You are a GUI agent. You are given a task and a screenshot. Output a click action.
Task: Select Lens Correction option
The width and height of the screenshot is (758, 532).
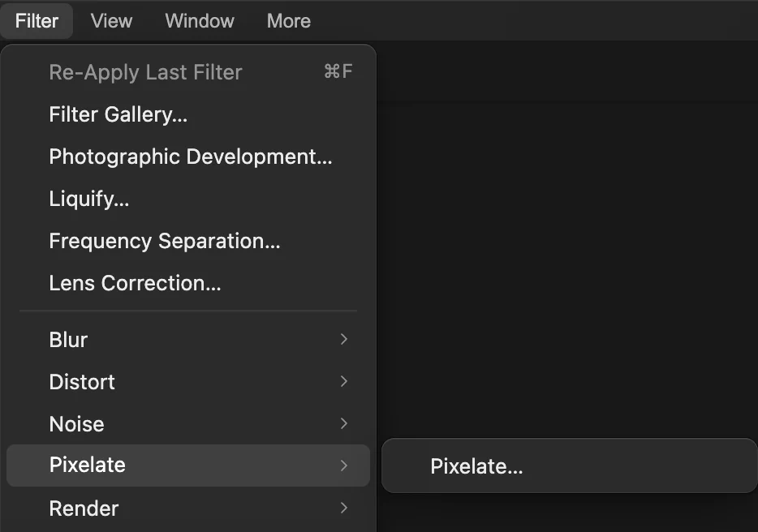click(x=188, y=283)
